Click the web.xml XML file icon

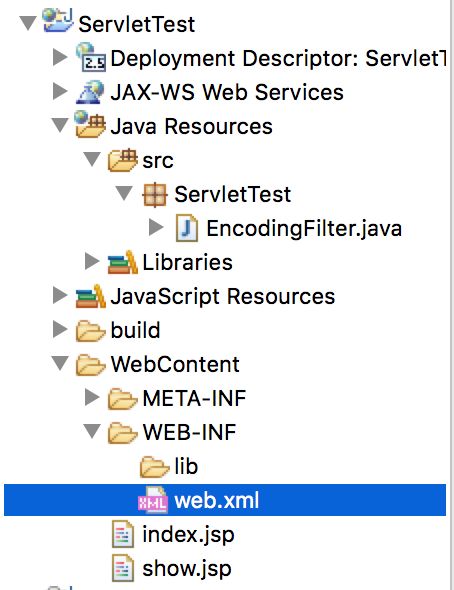pos(153,500)
